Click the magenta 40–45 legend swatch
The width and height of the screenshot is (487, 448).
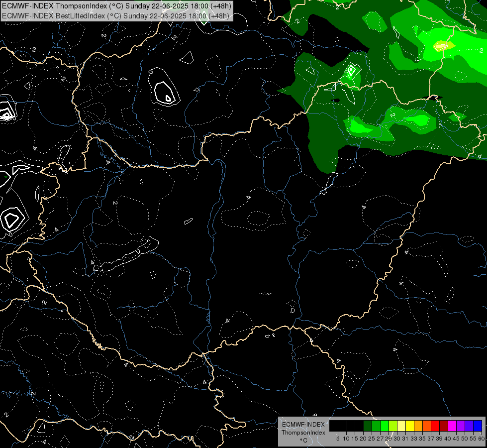[x=452, y=426]
